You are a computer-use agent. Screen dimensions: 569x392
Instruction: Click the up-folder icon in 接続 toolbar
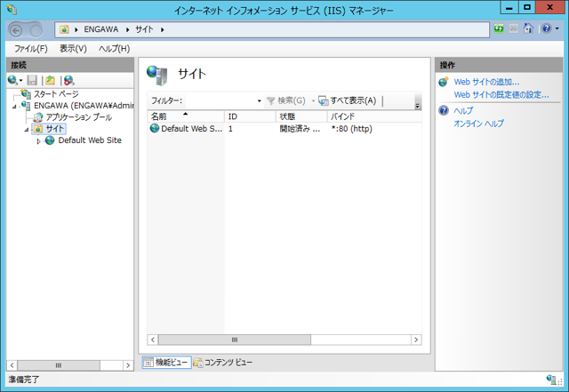pyautogui.click(x=50, y=80)
